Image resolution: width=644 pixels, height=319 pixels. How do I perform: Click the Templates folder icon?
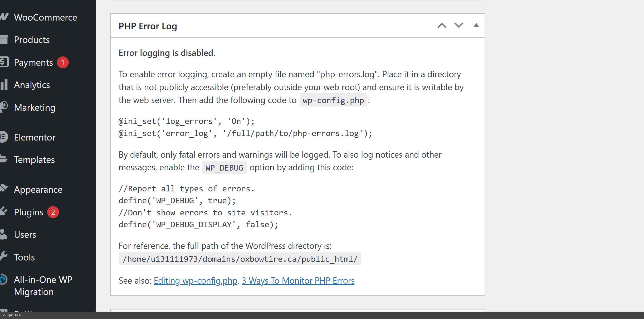pos(4,159)
